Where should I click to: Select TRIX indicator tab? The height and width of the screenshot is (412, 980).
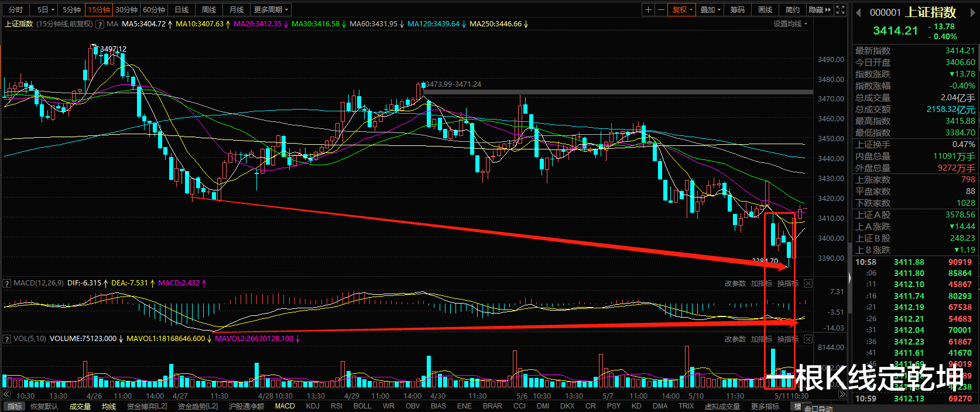(686, 406)
